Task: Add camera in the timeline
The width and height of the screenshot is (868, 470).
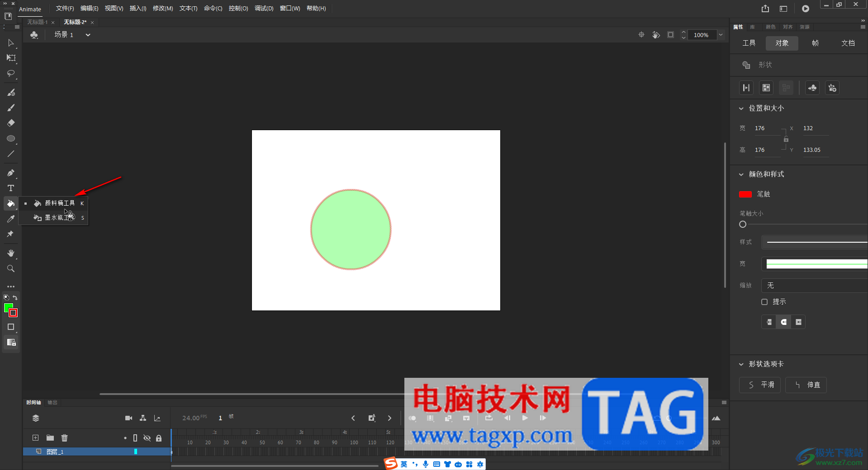Action: pyautogui.click(x=129, y=418)
